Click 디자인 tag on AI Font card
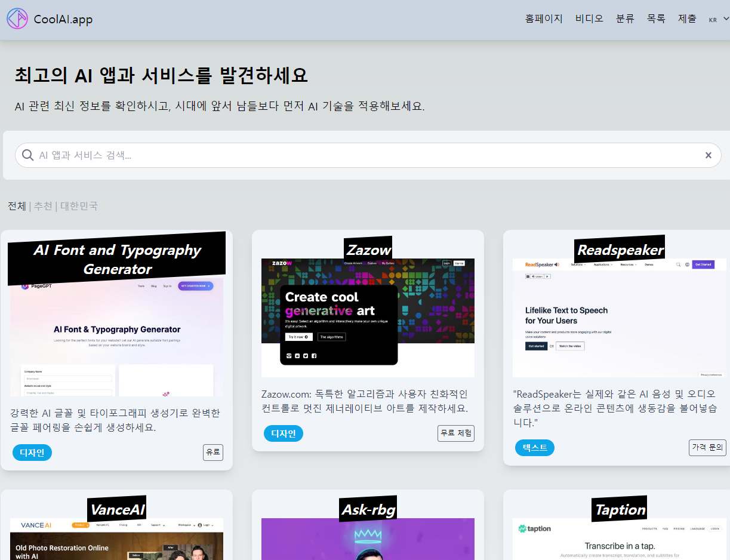 pos(32,453)
